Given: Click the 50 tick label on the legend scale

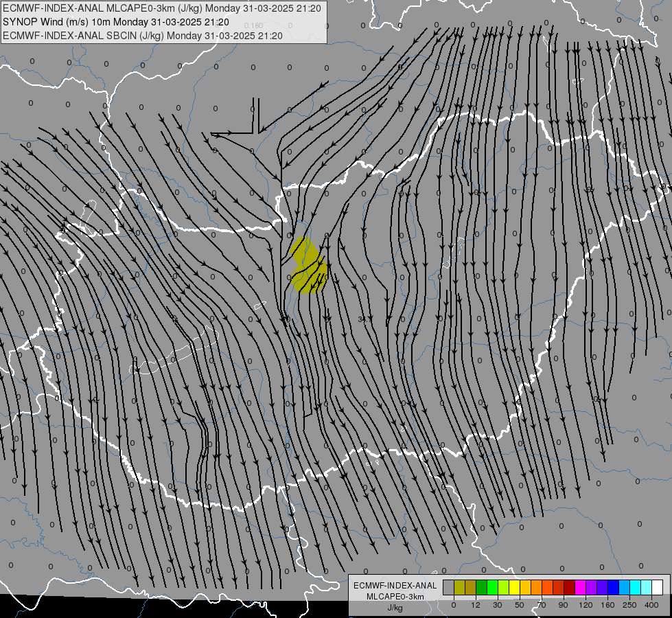Looking at the screenshot, I should [520, 605].
